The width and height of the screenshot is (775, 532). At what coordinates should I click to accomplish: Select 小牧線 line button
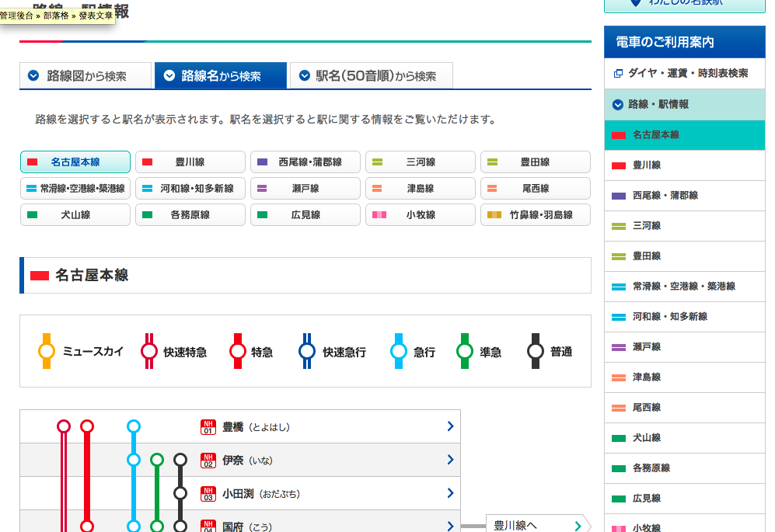point(421,215)
